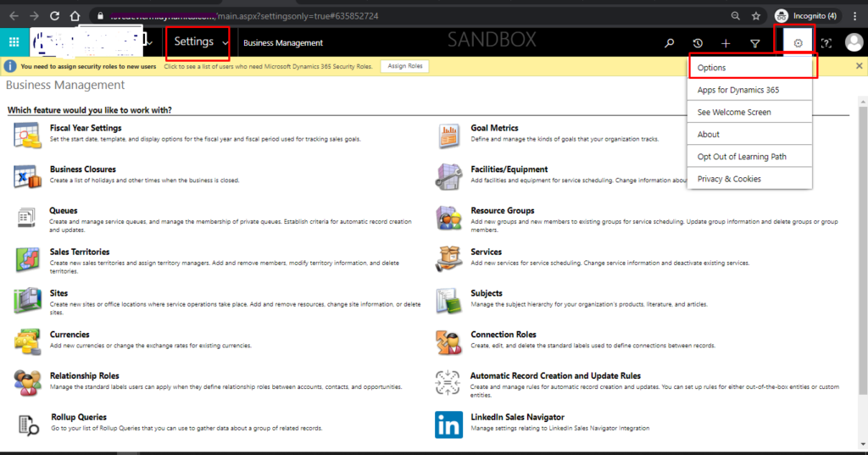
Task: Click the info icon in notification bar
Action: pos(10,66)
